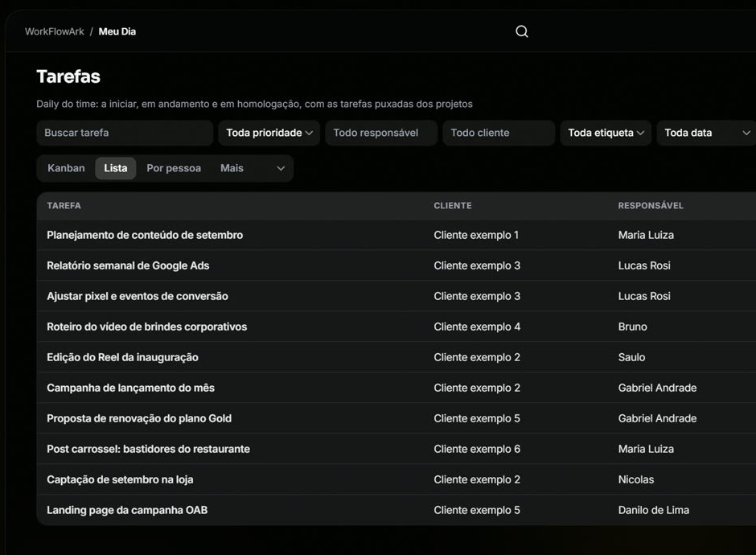Click the Meu Dia breadcrumb
756x555 pixels.
coord(117,31)
